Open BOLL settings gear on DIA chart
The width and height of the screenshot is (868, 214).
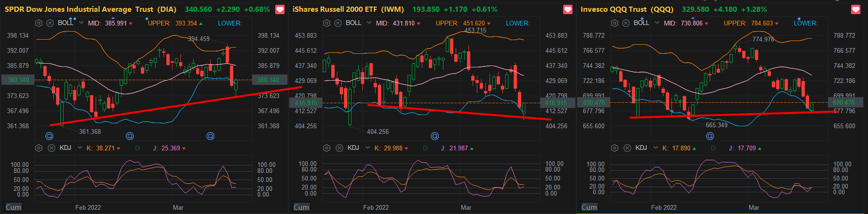pyautogui.click(x=39, y=23)
